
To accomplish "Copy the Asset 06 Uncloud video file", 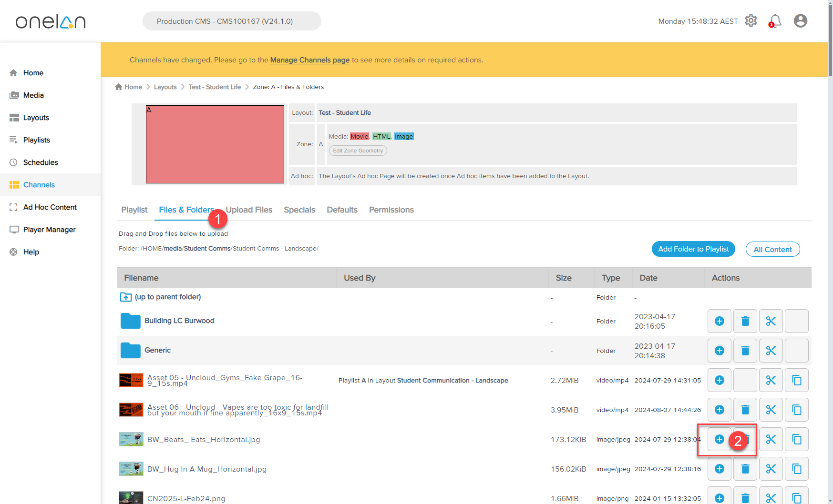I will (x=796, y=410).
